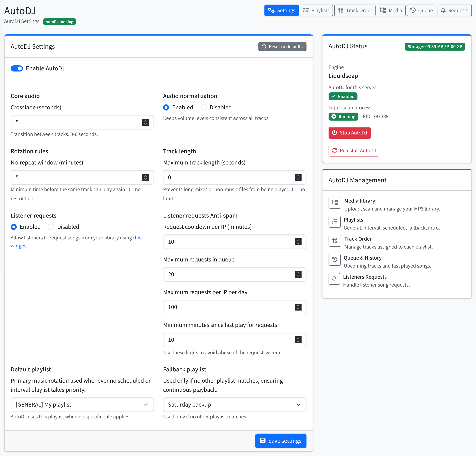Select Disabled for Listener requests

point(51,227)
